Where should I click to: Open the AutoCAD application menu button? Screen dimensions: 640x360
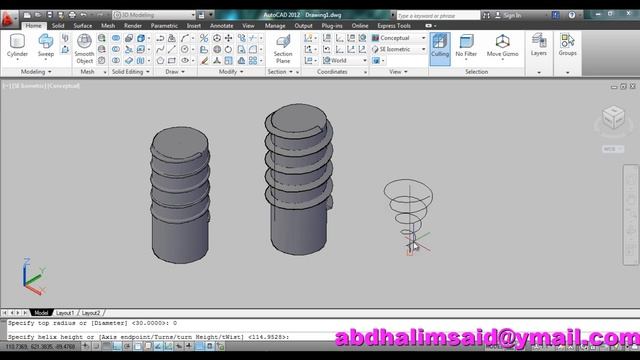click(x=8, y=19)
